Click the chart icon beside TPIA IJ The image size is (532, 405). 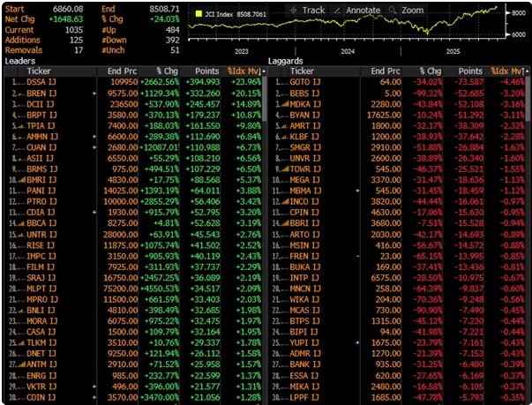coord(22,126)
